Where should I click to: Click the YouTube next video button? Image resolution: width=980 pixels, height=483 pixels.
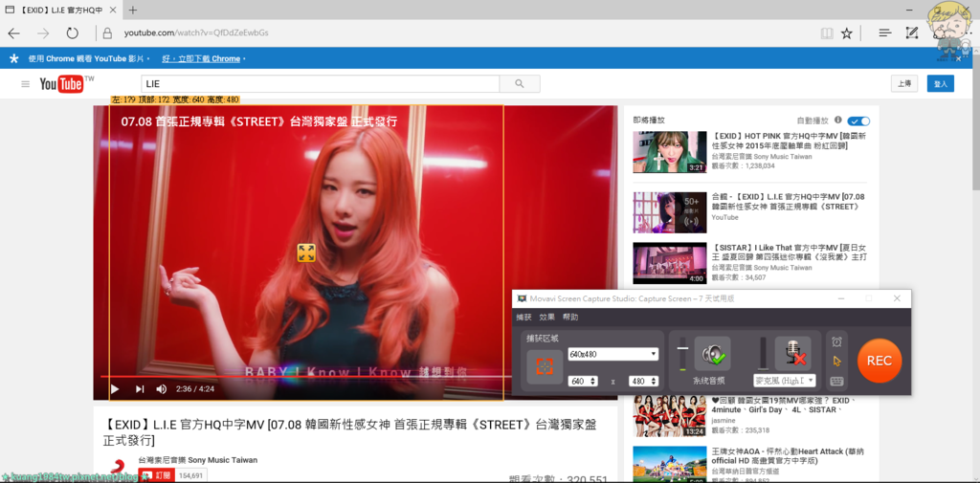[140, 389]
